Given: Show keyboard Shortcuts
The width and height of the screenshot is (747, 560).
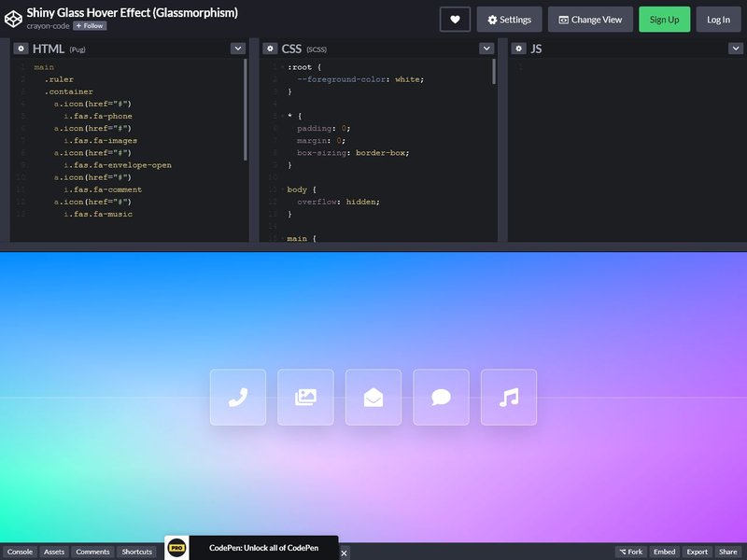Looking at the screenshot, I should click(x=136, y=552).
